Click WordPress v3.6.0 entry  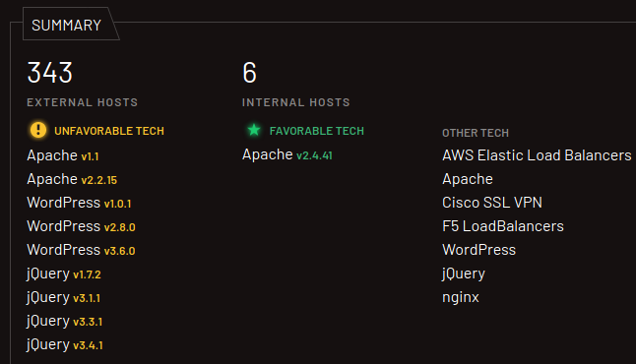click(x=81, y=250)
